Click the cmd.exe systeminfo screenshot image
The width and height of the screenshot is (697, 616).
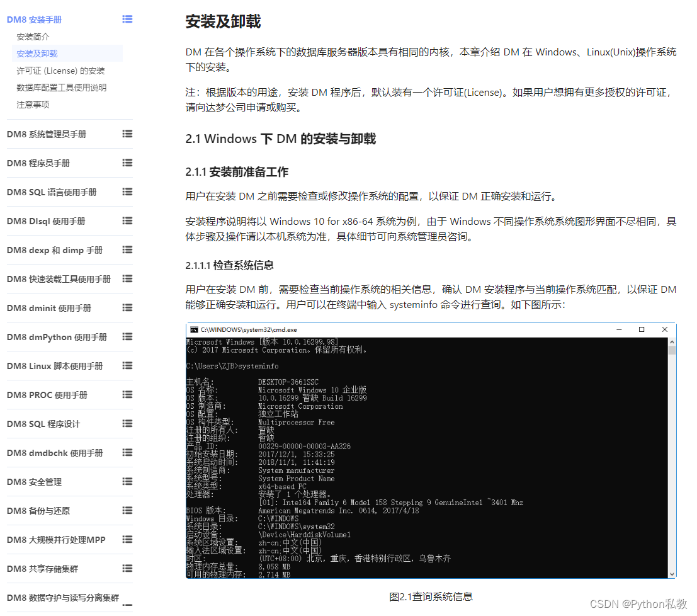point(431,450)
